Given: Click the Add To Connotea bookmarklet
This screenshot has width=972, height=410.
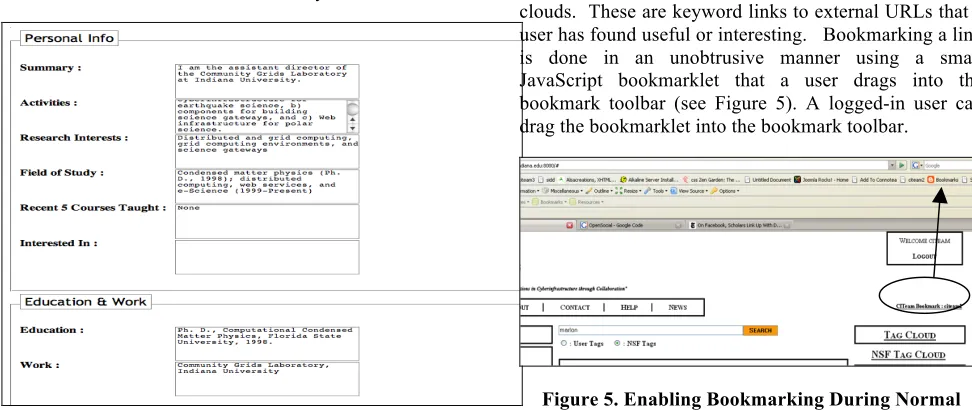Looking at the screenshot, I should pos(874,179).
